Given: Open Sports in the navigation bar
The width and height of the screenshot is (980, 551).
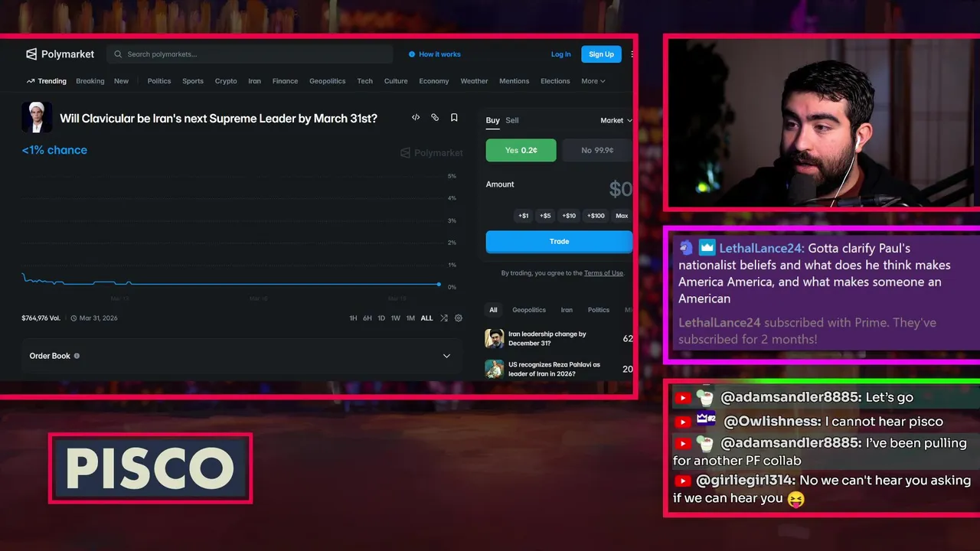Looking at the screenshot, I should tap(193, 81).
